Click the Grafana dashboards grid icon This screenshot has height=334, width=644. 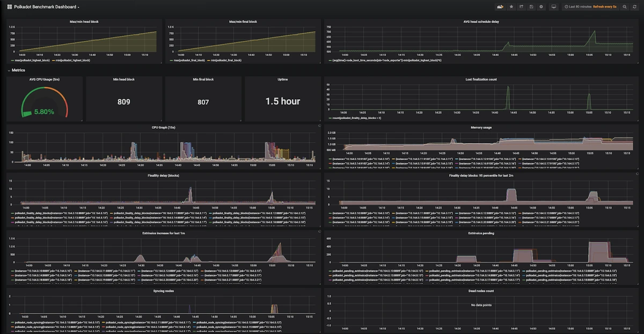(9, 7)
